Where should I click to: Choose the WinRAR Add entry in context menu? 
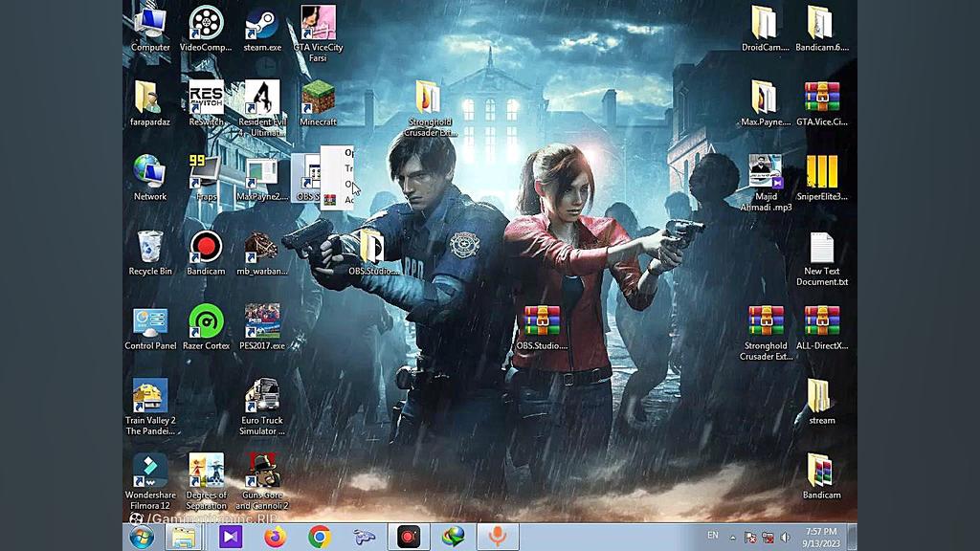(x=338, y=200)
